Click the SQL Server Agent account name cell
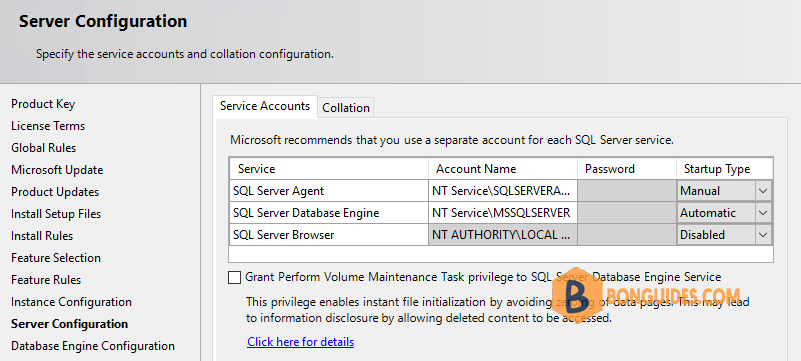The height and width of the screenshot is (361, 801). tap(503, 191)
